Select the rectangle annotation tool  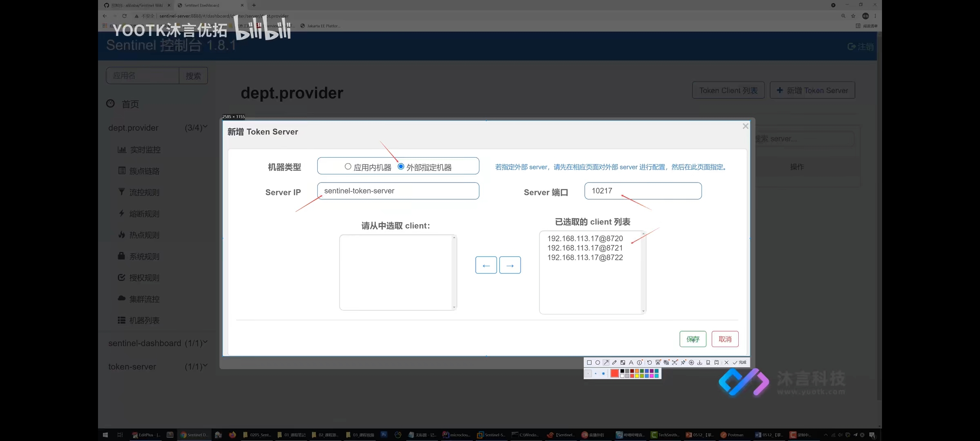(589, 363)
